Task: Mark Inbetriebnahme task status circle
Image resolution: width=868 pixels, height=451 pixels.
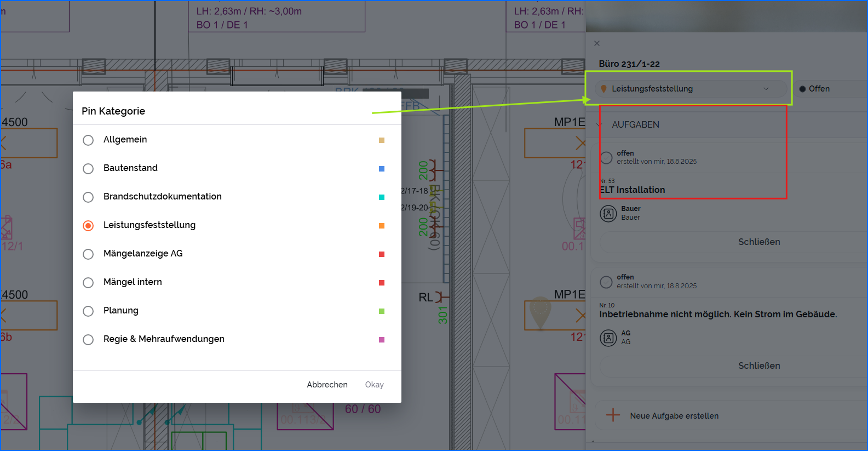Action: click(x=606, y=282)
